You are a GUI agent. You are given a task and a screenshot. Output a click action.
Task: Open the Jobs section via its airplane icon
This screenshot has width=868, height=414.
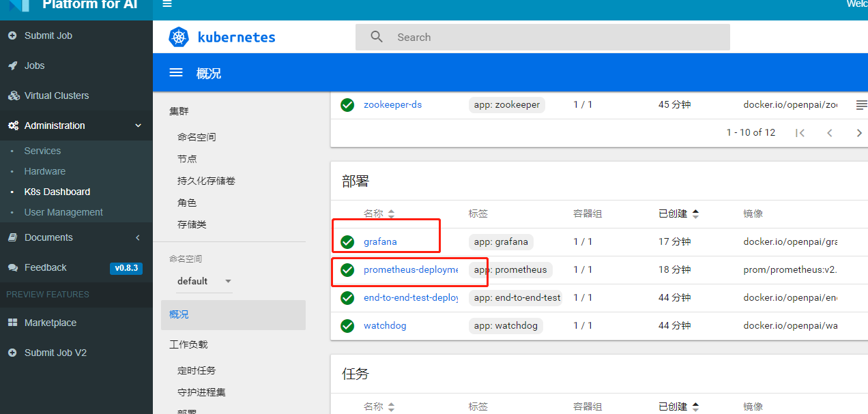tap(14, 65)
